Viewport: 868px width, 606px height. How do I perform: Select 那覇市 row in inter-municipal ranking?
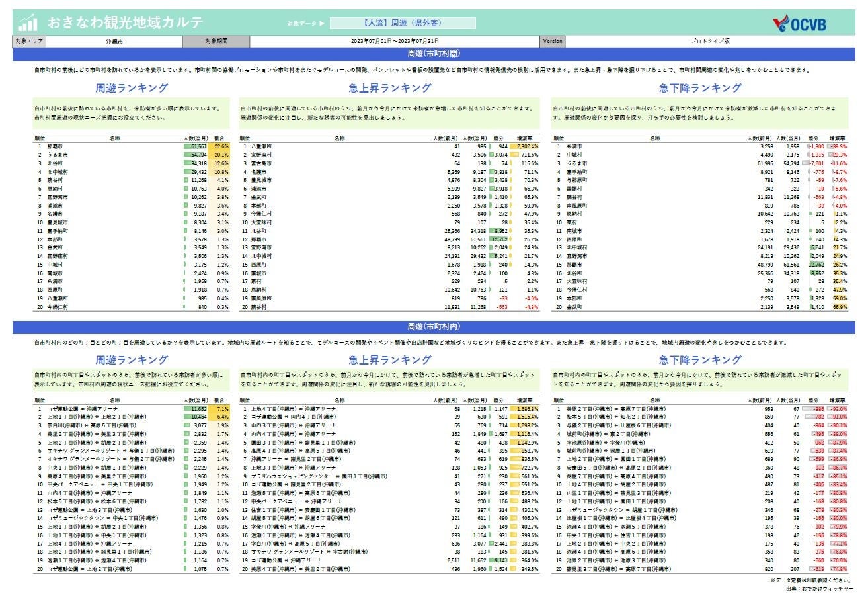[56, 146]
